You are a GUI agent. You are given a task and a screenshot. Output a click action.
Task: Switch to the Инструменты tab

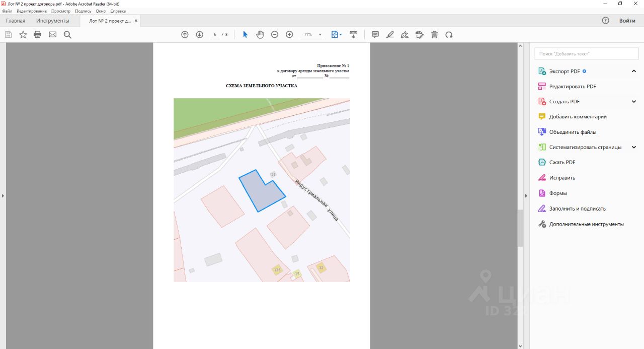pyautogui.click(x=52, y=21)
